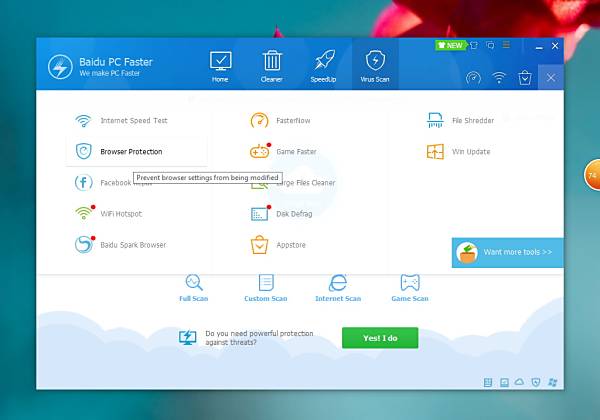Click the Windows flag icon at bottom right

click(553, 382)
